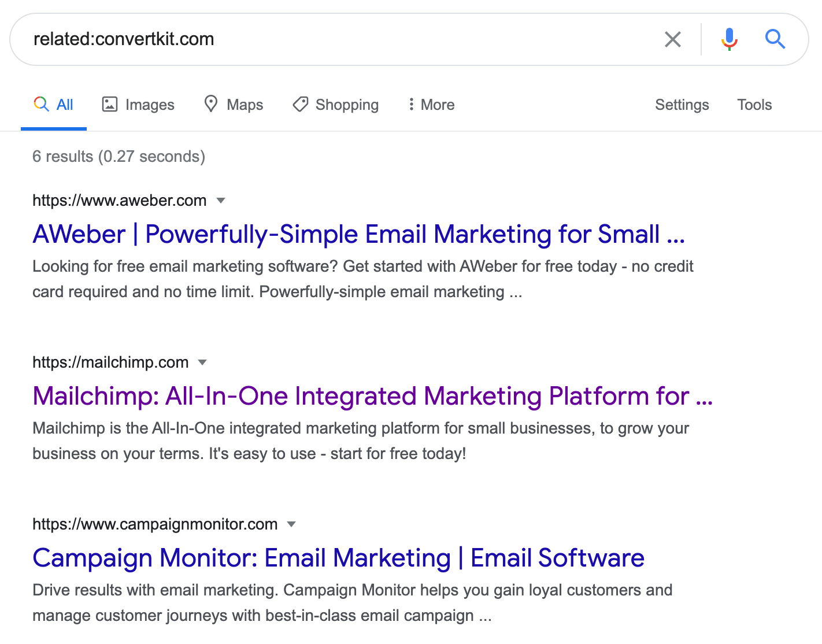822x644 pixels.
Task: Click the Maps location pin icon
Action: (x=211, y=104)
